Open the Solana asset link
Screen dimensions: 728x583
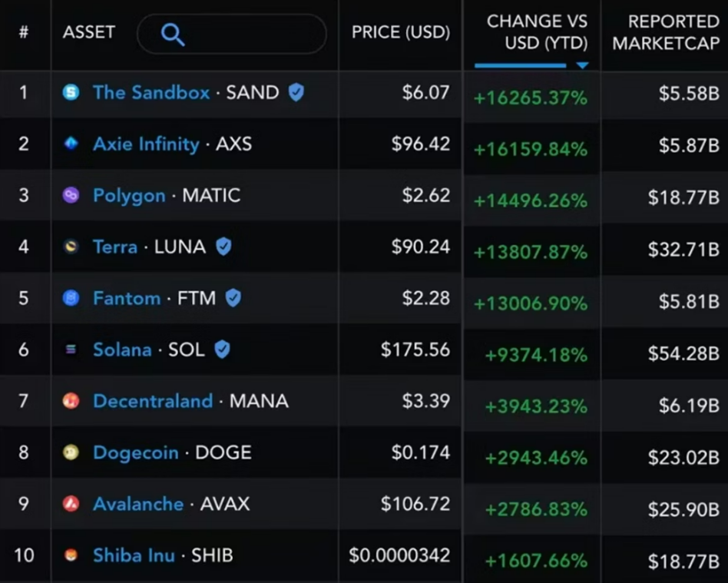(123, 349)
